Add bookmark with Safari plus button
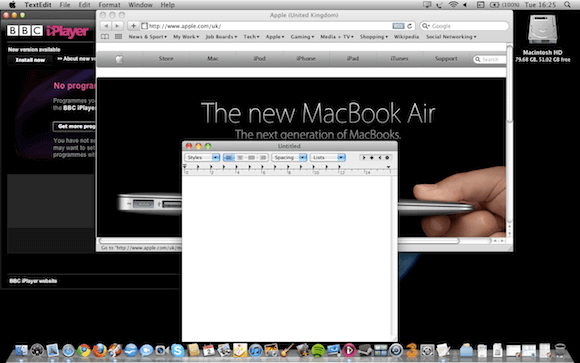The height and width of the screenshot is (363, 580). tap(133, 26)
